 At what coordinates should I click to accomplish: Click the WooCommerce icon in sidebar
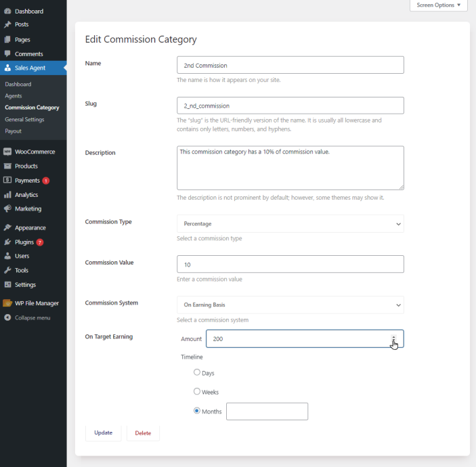[7, 152]
